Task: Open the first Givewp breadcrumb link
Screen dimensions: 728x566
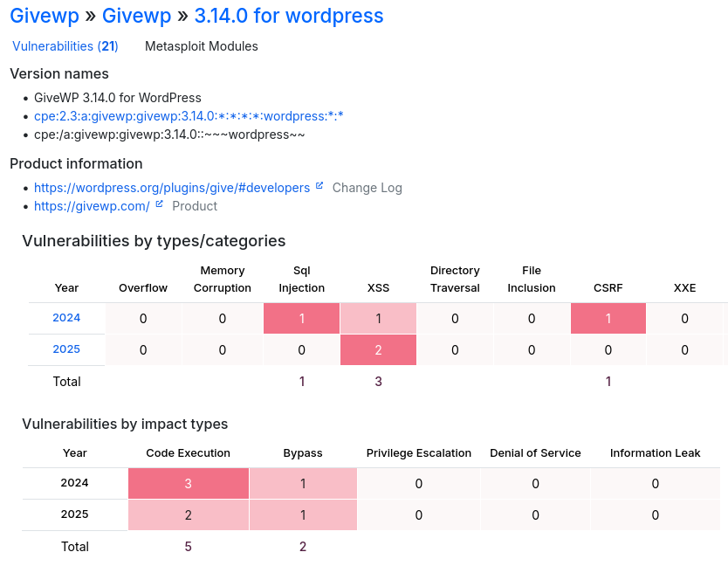Action: click(x=45, y=16)
